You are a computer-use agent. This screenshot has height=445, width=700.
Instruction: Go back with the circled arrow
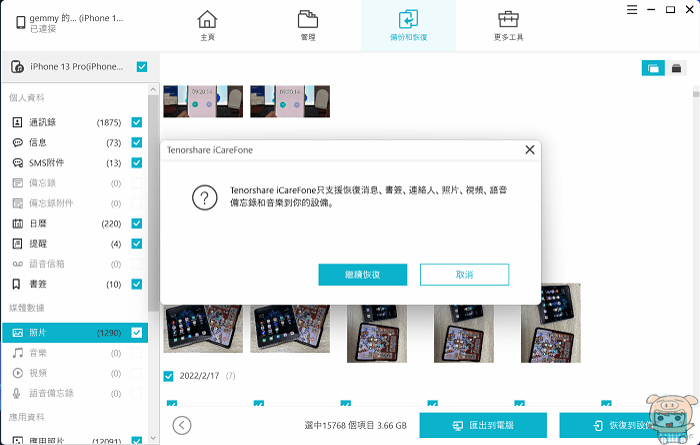pyautogui.click(x=182, y=425)
